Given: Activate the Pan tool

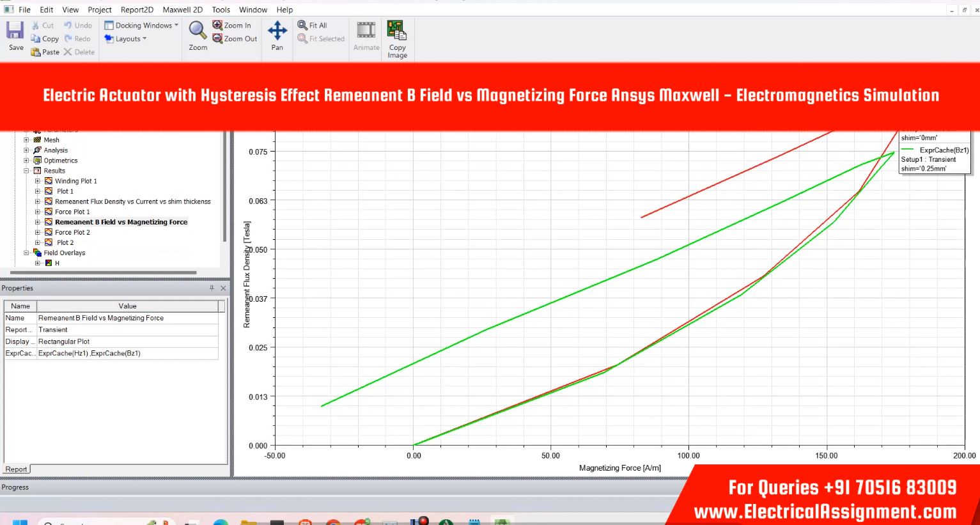Looking at the screenshot, I should 277,30.
